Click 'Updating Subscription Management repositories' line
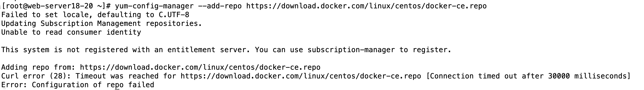 [101, 23]
